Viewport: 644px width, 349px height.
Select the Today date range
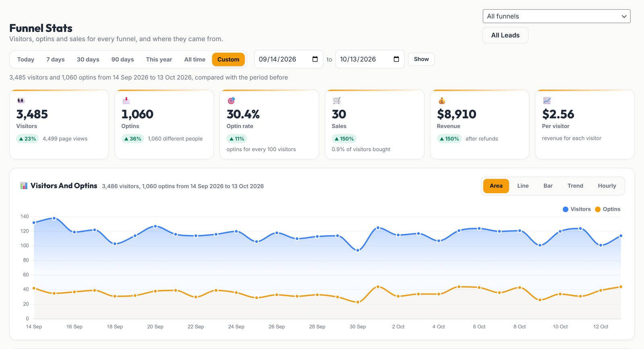pyautogui.click(x=26, y=60)
